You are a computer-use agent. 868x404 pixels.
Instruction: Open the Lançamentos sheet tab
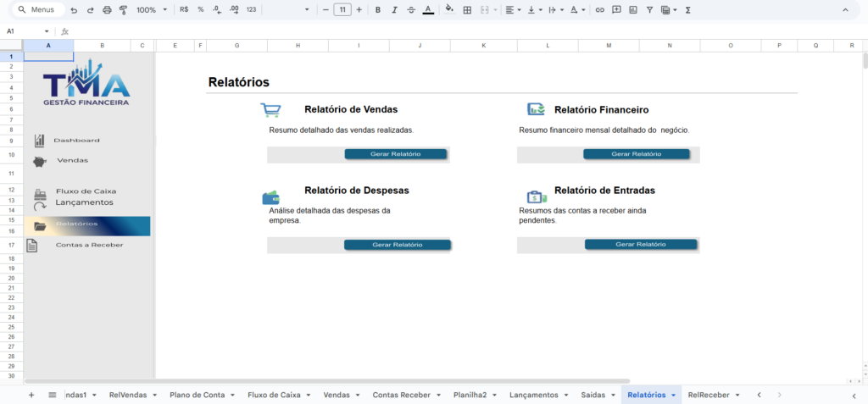(533, 395)
